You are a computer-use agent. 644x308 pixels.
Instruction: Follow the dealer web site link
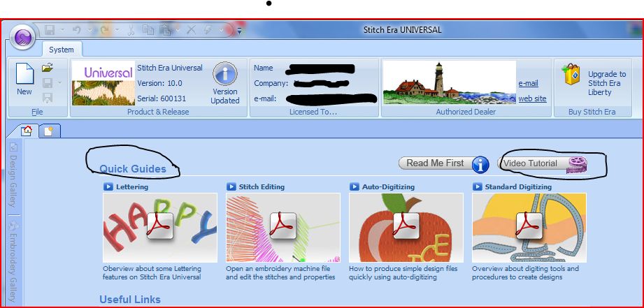point(532,99)
